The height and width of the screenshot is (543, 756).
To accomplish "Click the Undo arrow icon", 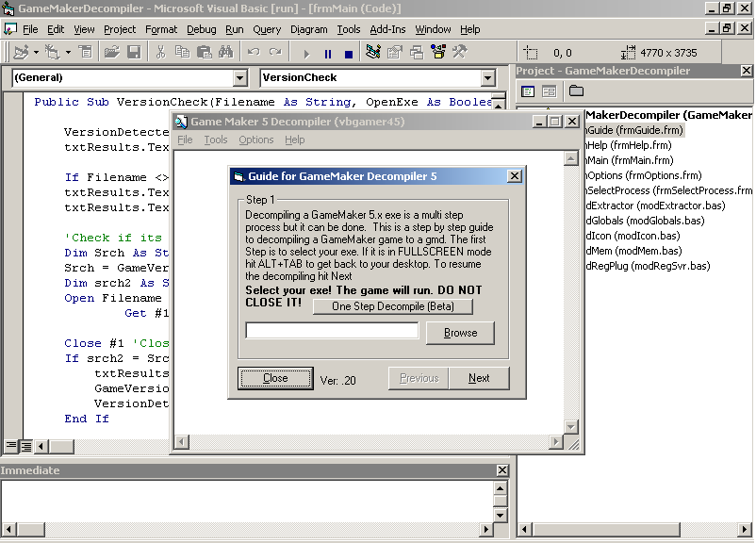I will [x=254, y=52].
